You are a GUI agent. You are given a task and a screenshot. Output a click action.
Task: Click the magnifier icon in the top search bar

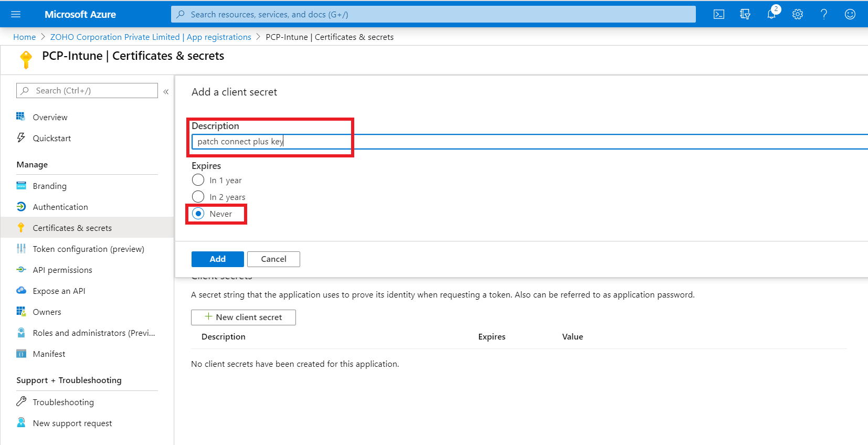(181, 14)
